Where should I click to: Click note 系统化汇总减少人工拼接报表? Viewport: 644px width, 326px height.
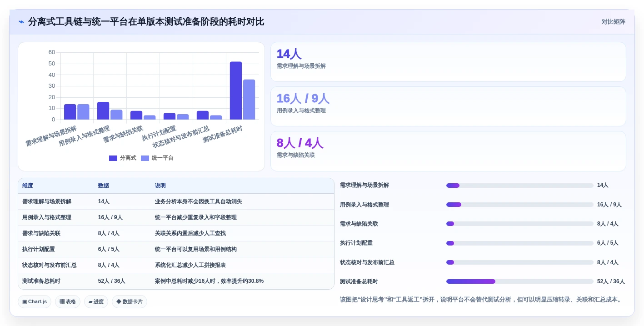click(x=190, y=266)
